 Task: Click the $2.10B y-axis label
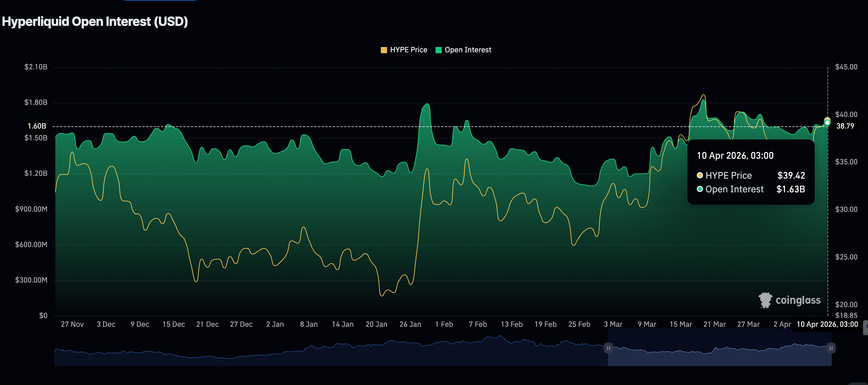pos(36,67)
